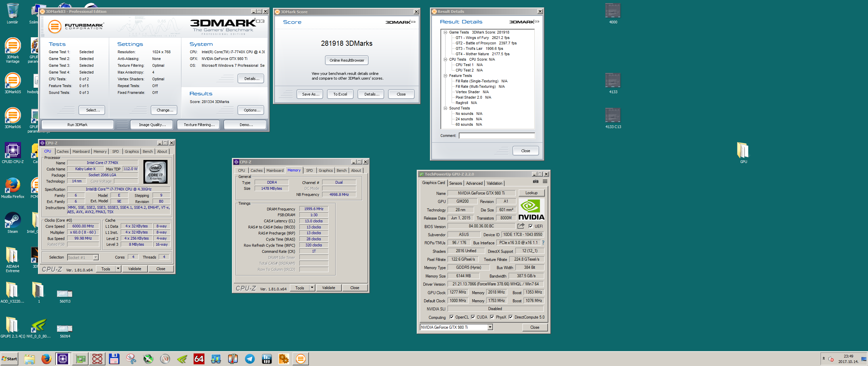Viewport: 868px width, 366px height.
Task: Collapse the CPU Tests tree node
Action: (446, 60)
